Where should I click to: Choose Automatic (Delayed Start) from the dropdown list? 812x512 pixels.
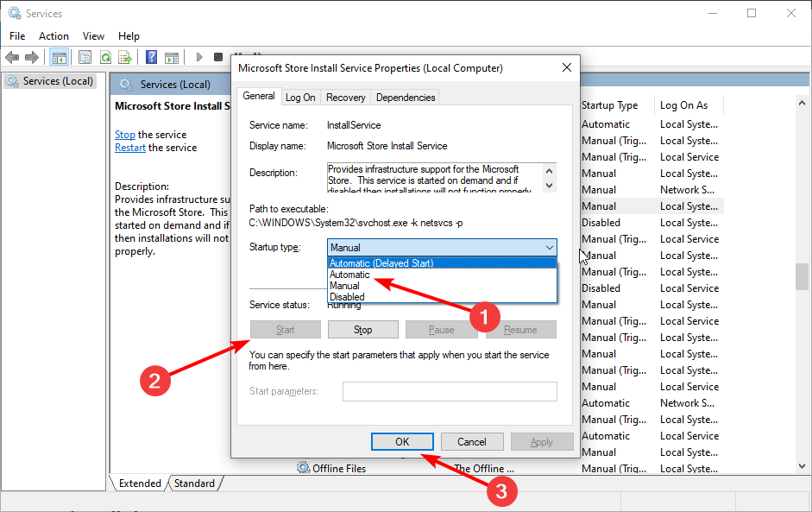pyautogui.click(x=443, y=263)
